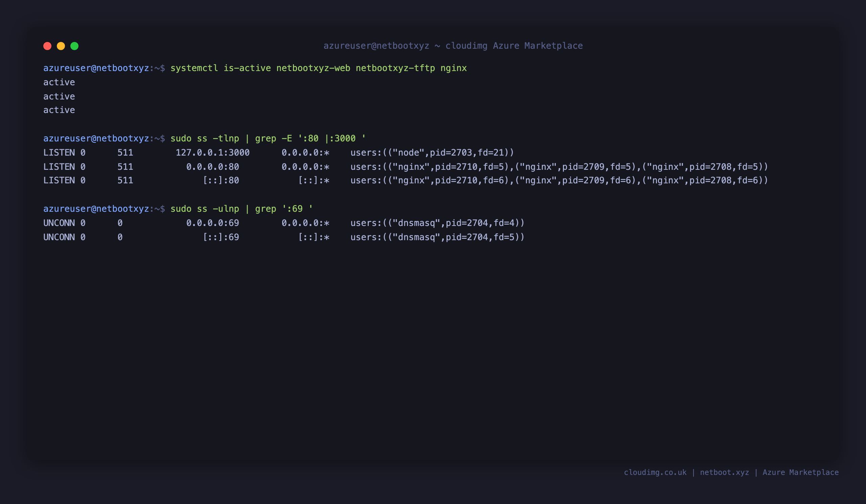Click '("nginx",pid=2708,fd=6)' in the [::]:80 row
This screenshot has width=866, height=504.
(x=702, y=180)
